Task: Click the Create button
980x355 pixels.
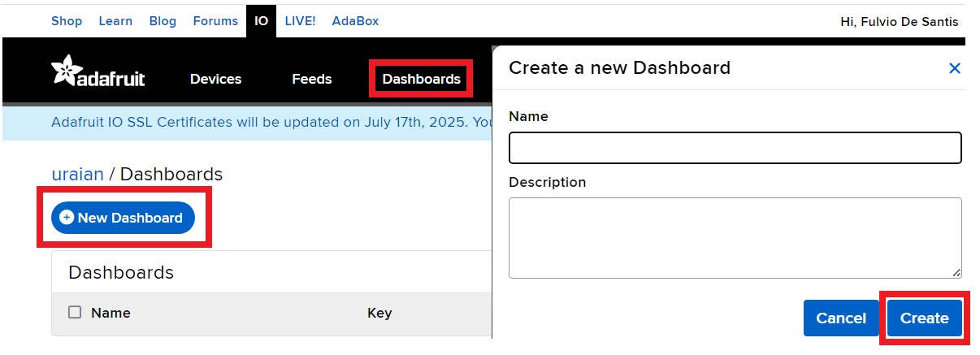Action: click(x=924, y=318)
